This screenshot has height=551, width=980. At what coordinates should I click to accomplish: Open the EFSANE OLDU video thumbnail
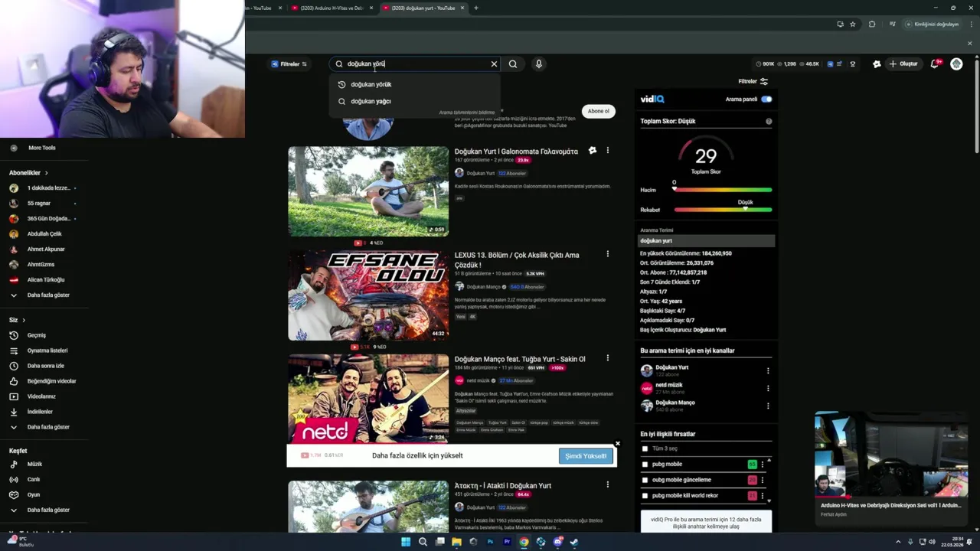368,295
